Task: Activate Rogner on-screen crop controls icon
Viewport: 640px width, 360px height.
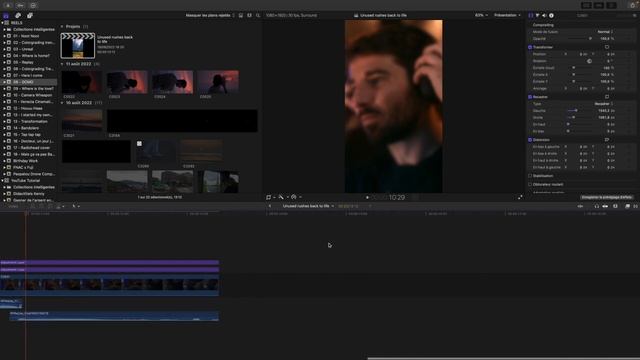Action: point(607,97)
